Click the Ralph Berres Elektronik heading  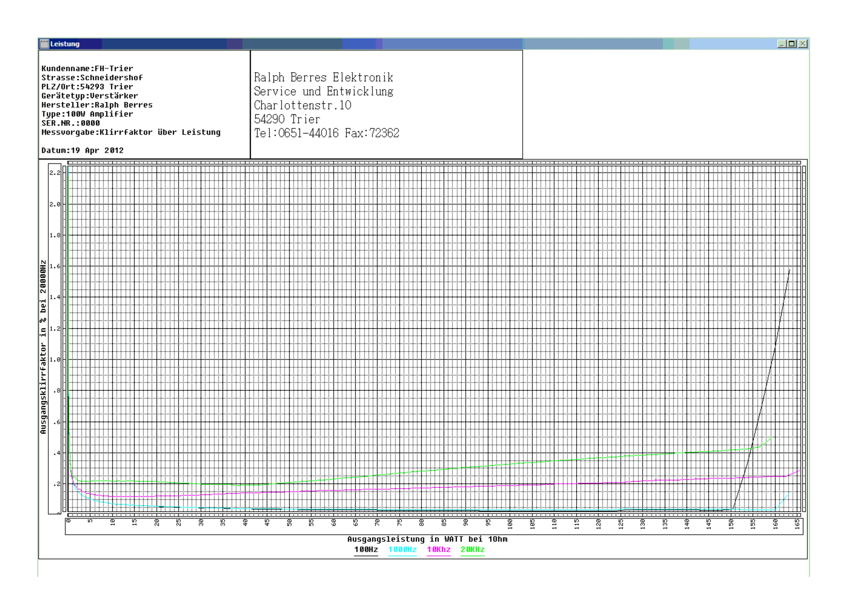click(323, 78)
